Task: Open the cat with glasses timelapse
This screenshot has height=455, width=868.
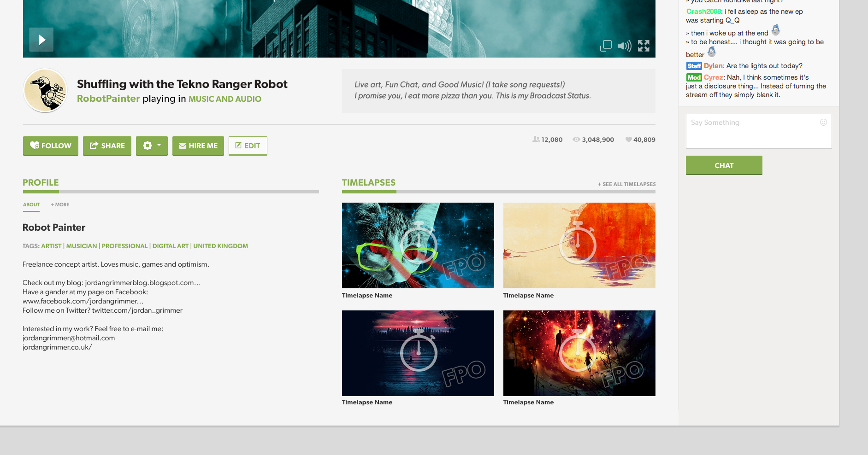Action: pos(418,245)
